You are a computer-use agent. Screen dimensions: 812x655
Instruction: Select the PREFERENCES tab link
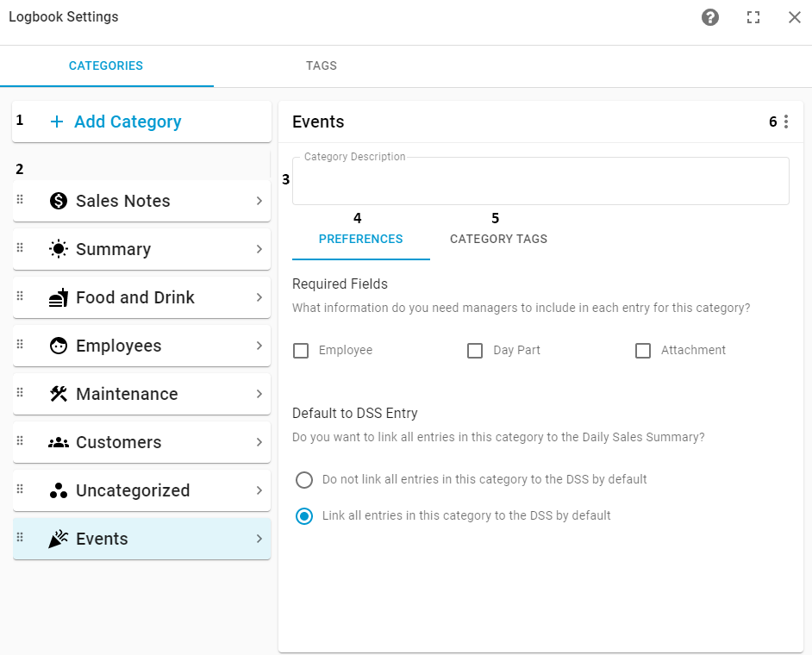tap(360, 239)
